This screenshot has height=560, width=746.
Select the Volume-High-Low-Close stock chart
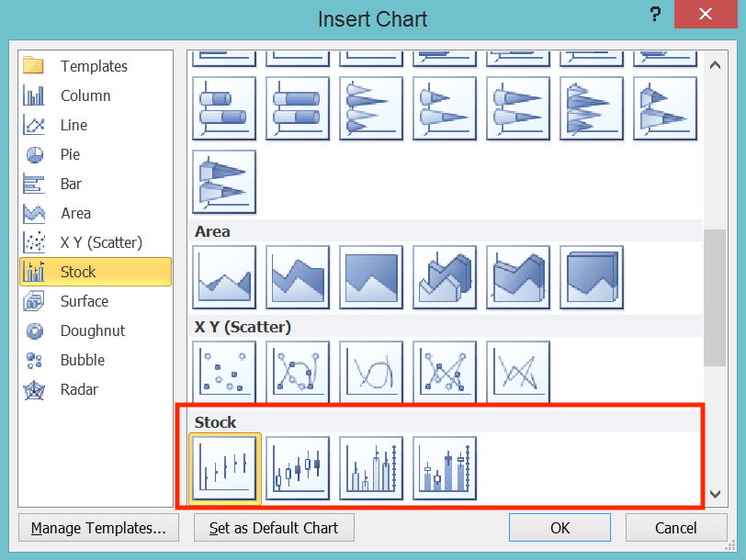click(371, 468)
